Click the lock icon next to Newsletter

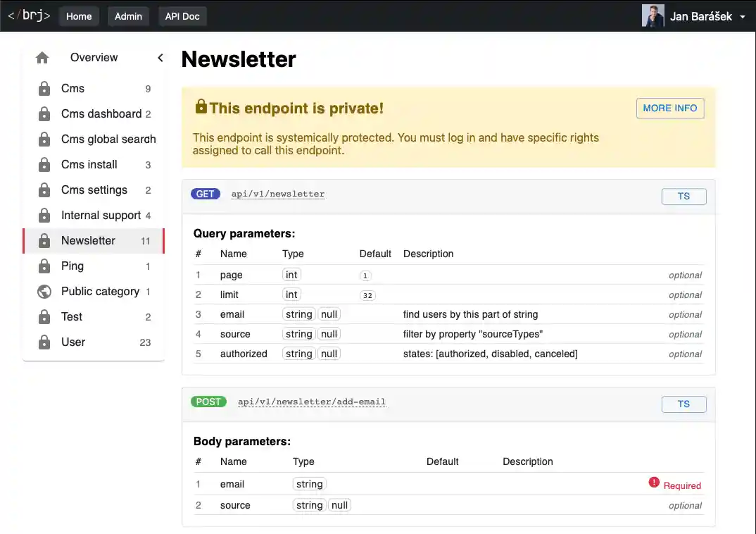tap(44, 240)
